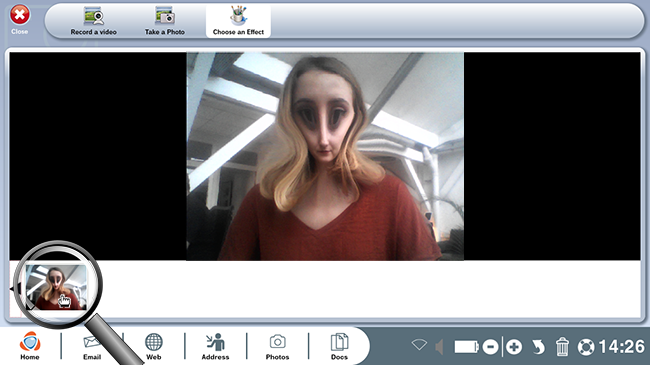The width and height of the screenshot is (650, 365).
Task: Select the distorted face effect thumbnail
Action: click(56, 287)
